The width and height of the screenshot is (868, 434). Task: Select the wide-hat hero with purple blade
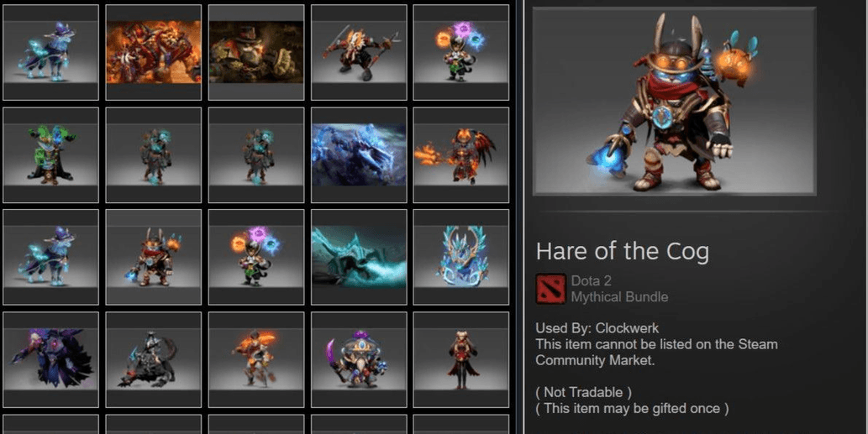coord(359,359)
